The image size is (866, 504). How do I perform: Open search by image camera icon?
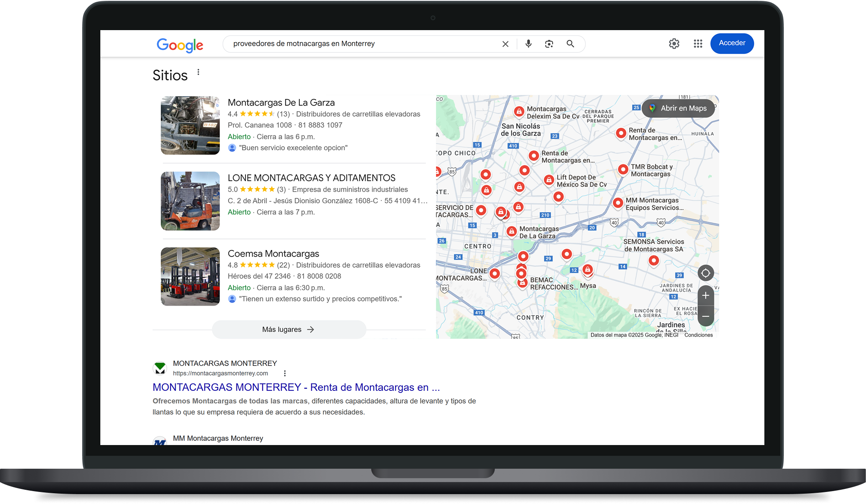click(549, 44)
